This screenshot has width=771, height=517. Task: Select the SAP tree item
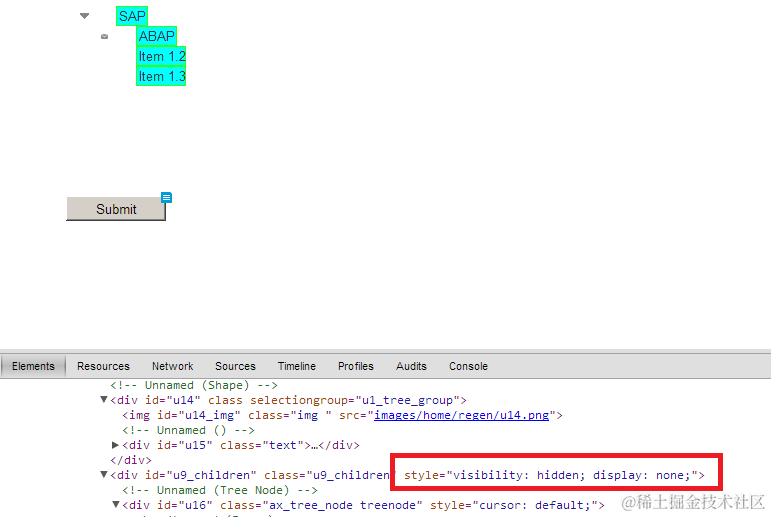tap(132, 16)
